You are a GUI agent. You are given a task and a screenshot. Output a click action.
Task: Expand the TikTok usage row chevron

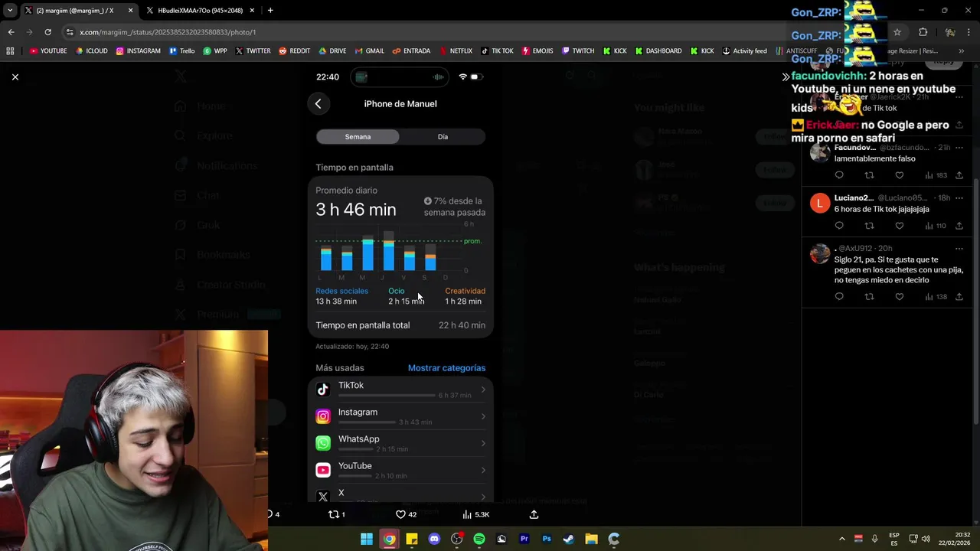482,390
